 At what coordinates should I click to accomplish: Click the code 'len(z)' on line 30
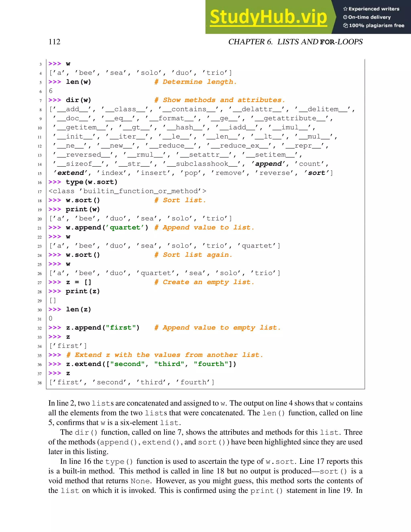pos(78,309)
